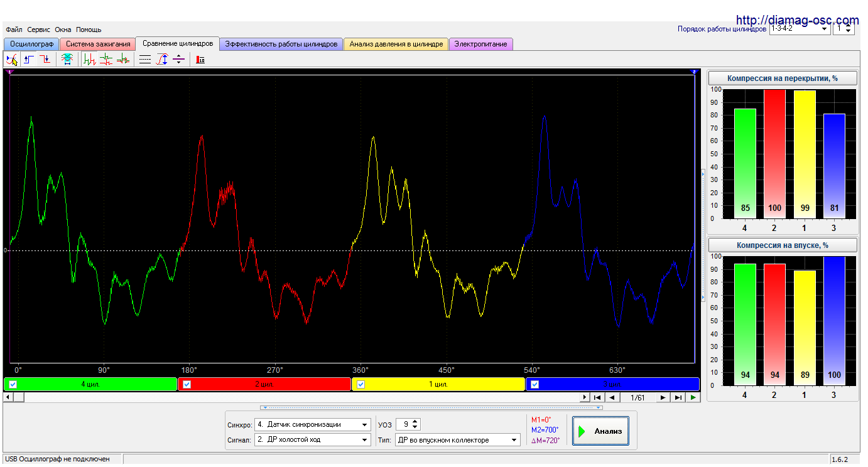Open the Окна menu
Screen dimensions: 868x467
[x=63, y=30]
